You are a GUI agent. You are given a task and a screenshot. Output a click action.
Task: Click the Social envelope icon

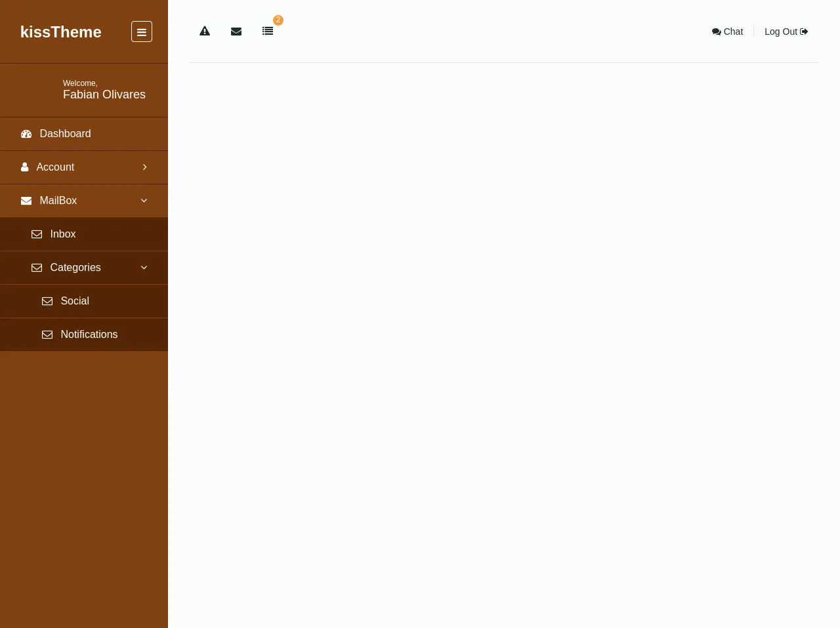click(x=47, y=301)
